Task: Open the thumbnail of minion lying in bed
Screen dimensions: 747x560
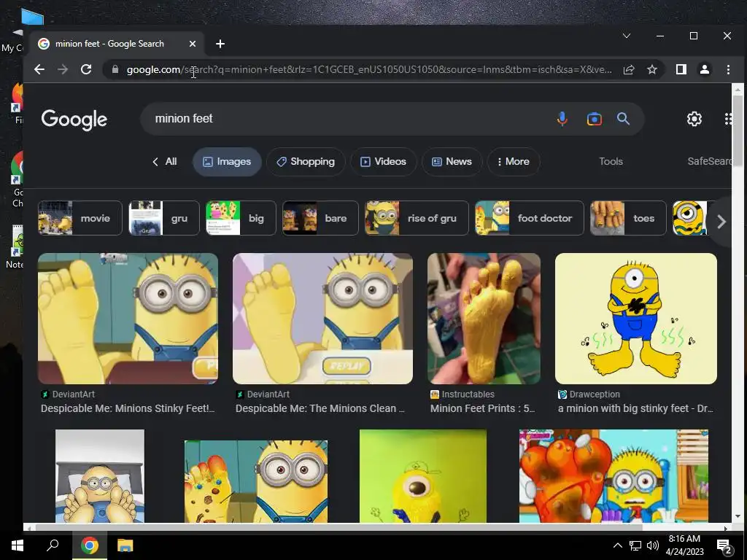Action: click(x=100, y=476)
